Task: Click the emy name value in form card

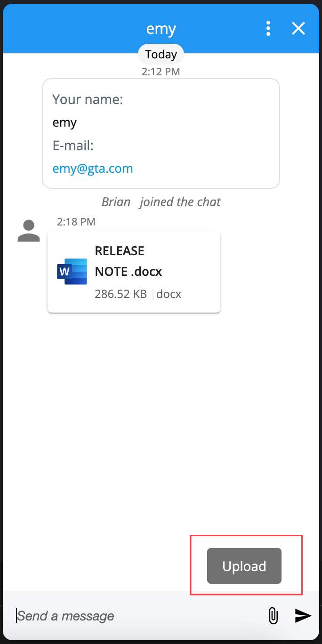Action: pos(64,123)
